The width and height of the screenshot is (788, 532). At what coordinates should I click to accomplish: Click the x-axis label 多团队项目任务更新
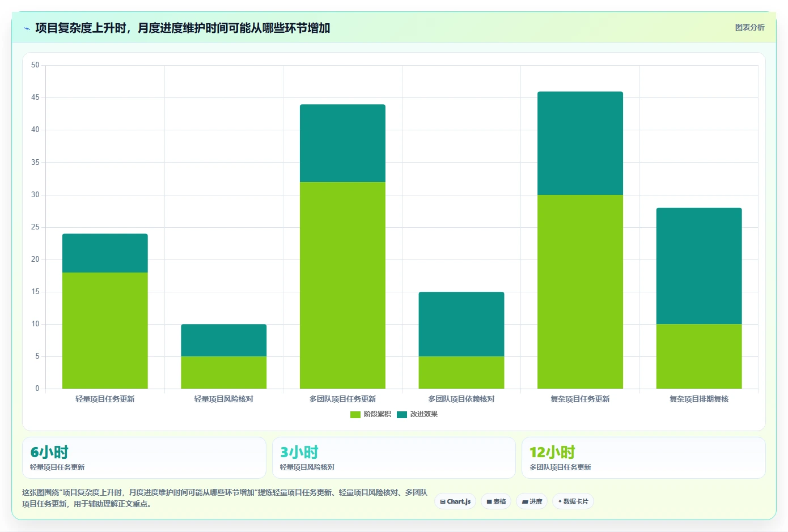(x=342, y=399)
